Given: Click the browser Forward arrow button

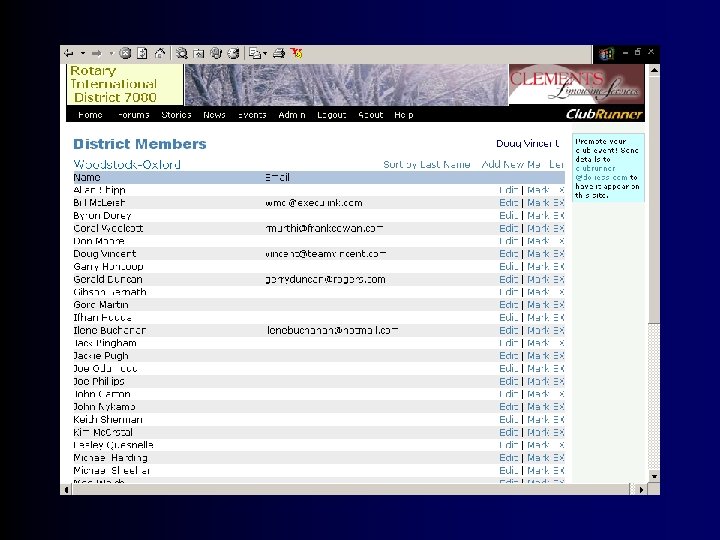Looking at the screenshot, I should [x=96, y=54].
